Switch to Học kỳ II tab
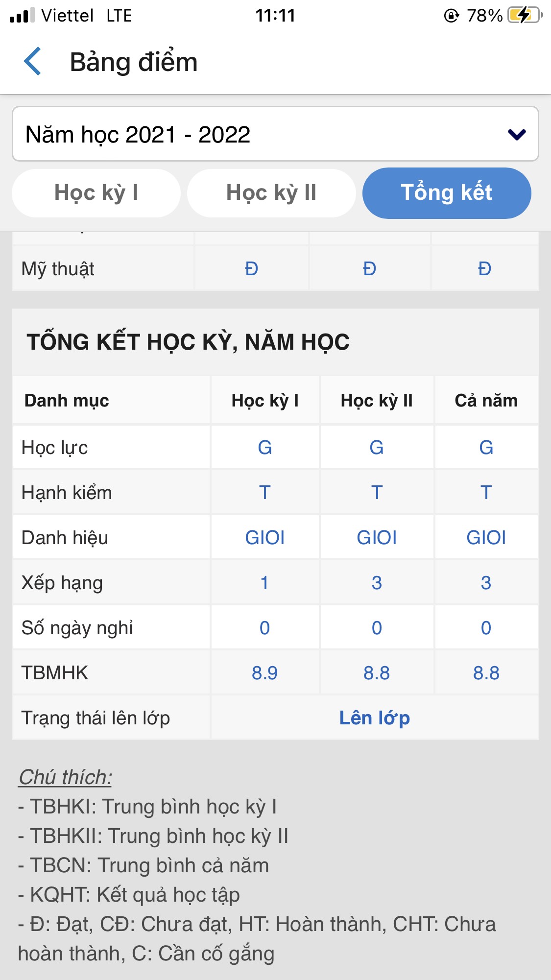Screen dimensions: 551x980 pos(271,193)
